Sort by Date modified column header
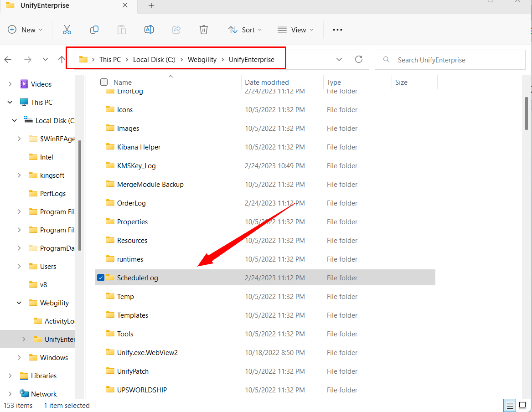The width and height of the screenshot is (532, 412). click(x=267, y=82)
